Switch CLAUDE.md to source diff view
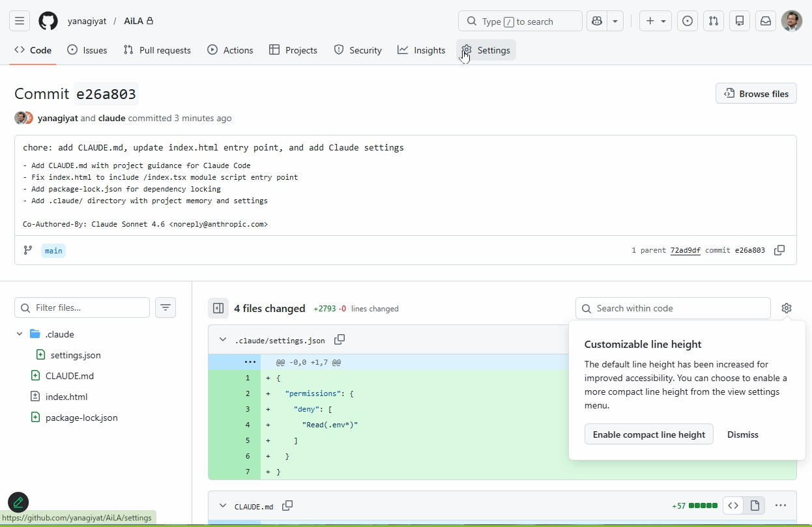Viewport: 812px width, 527px height. pyautogui.click(x=733, y=506)
